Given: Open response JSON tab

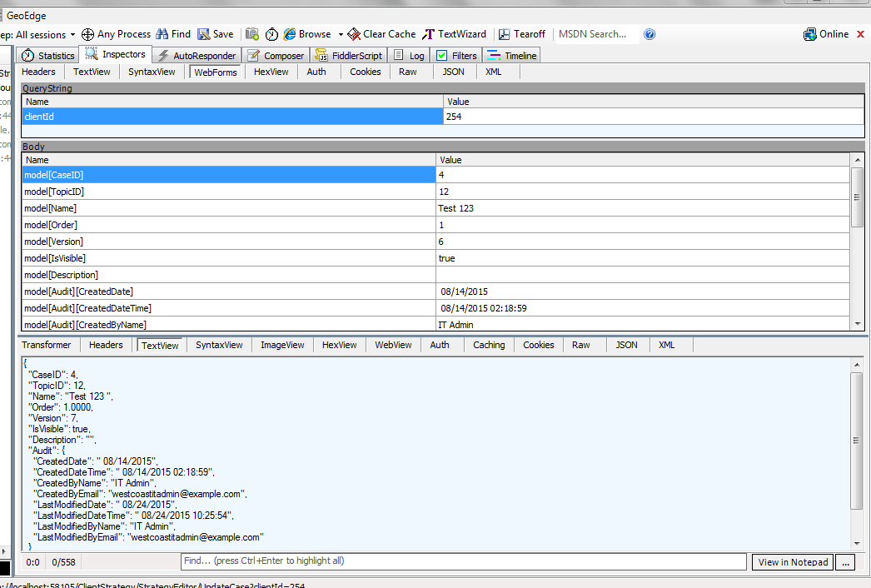Looking at the screenshot, I should pyautogui.click(x=626, y=345).
